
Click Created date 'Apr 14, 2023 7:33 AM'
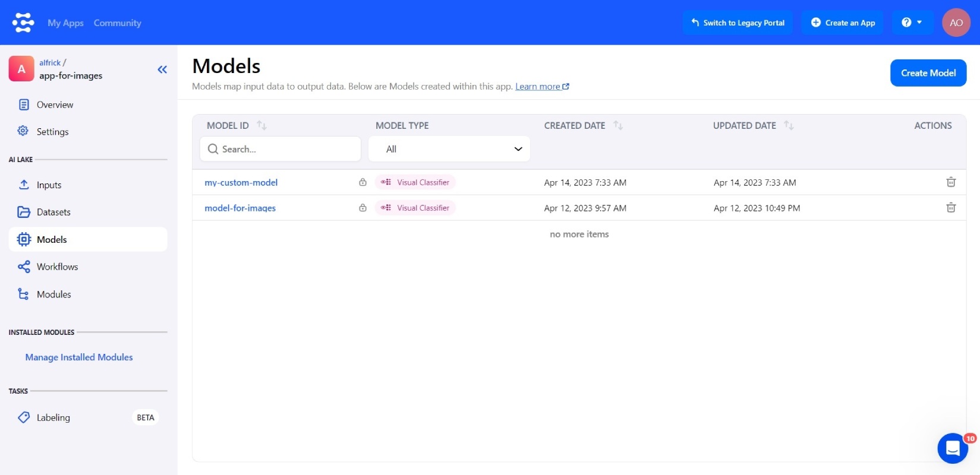click(x=585, y=182)
